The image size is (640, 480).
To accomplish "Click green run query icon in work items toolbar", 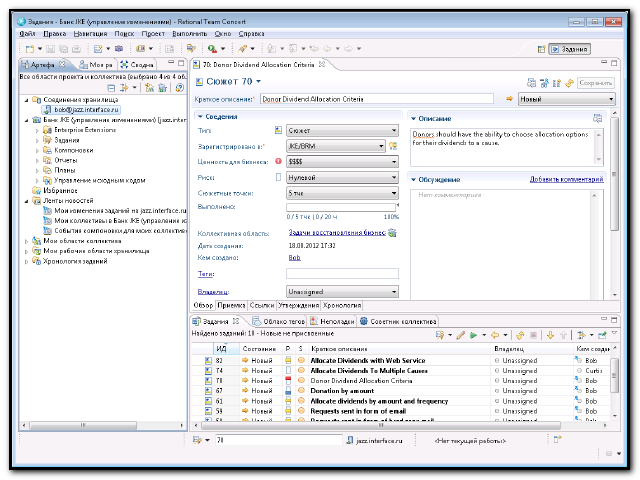I will click(473, 335).
